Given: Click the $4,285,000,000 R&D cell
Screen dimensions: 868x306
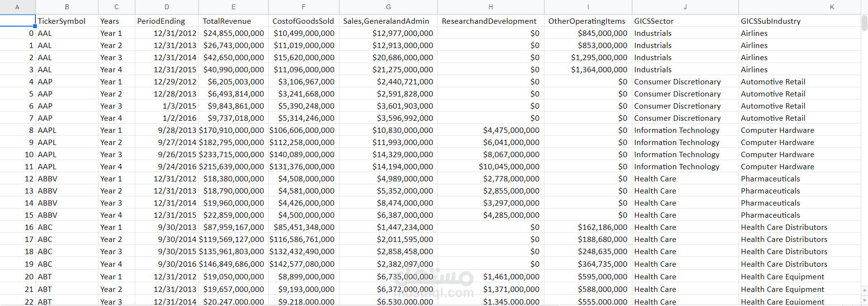Looking at the screenshot, I should [491, 215].
